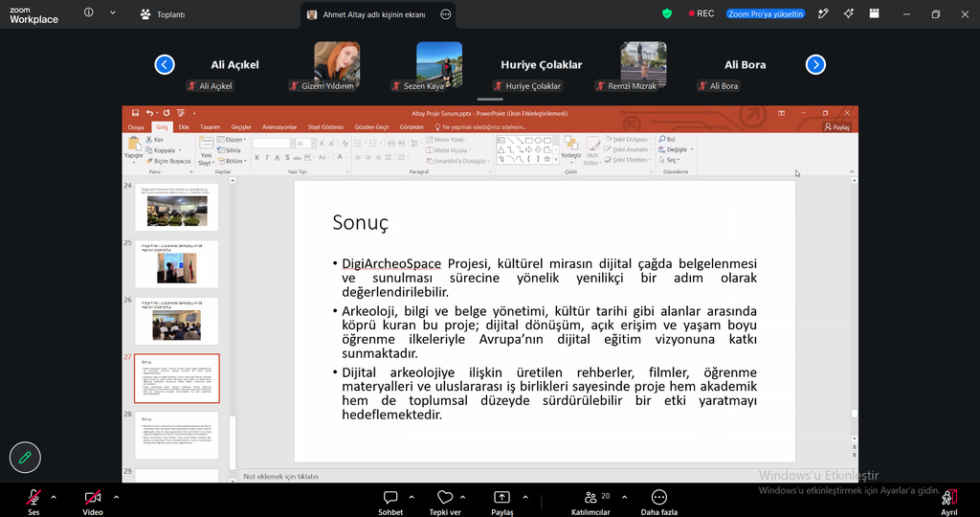Open Bölüm section dropdown
980x517 pixels.
click(232, 161)
